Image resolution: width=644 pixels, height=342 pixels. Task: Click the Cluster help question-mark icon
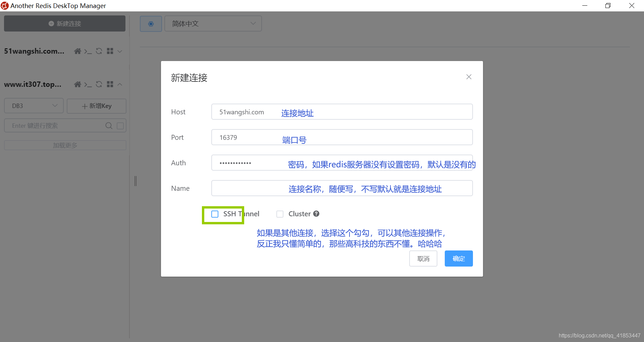click(316, 214)
